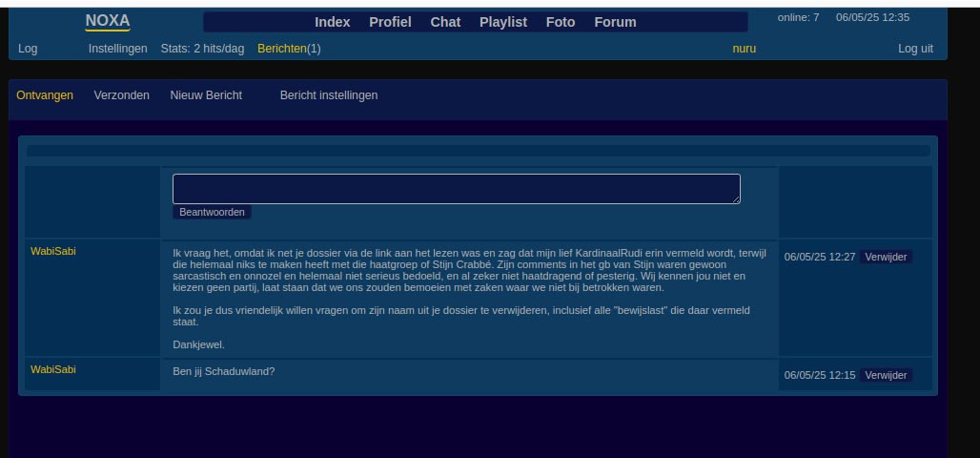Click the NOXA logo

pyautogui.click(x=108, y=21)
